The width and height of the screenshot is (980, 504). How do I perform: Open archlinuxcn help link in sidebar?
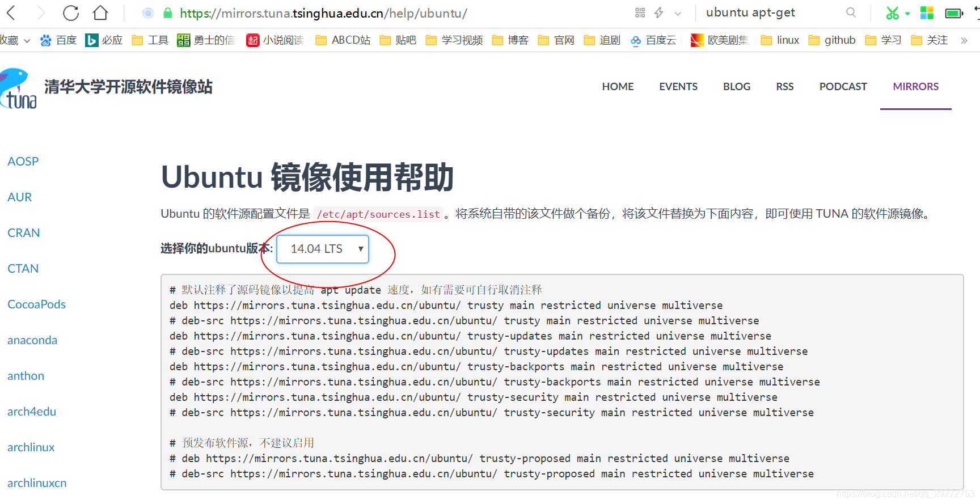[x=37, y=483]
